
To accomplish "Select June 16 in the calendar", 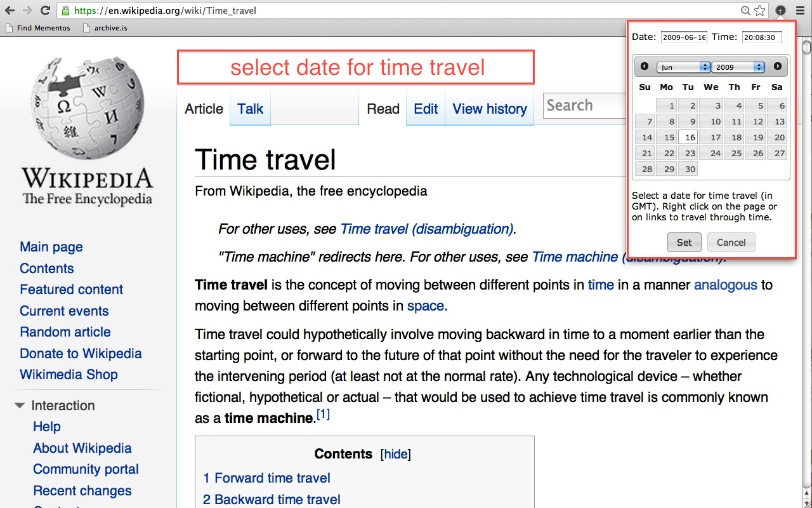I will [x=688, y=137].
